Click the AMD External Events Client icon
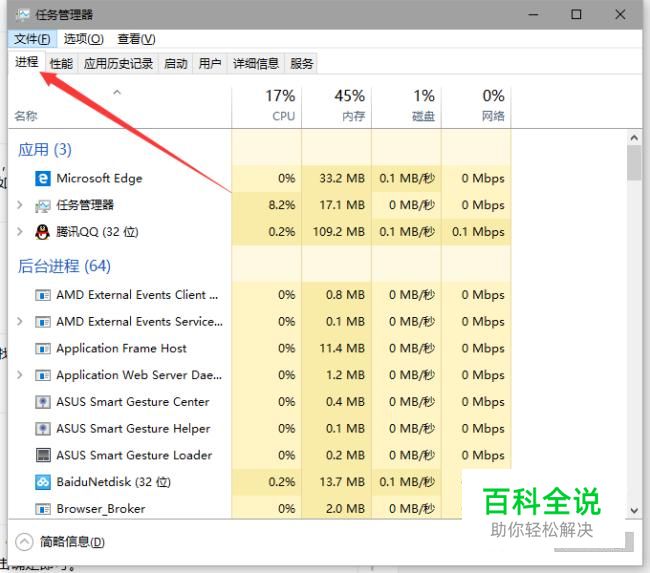The width and height of the screenshot is (650, 573). pos(43,295)
